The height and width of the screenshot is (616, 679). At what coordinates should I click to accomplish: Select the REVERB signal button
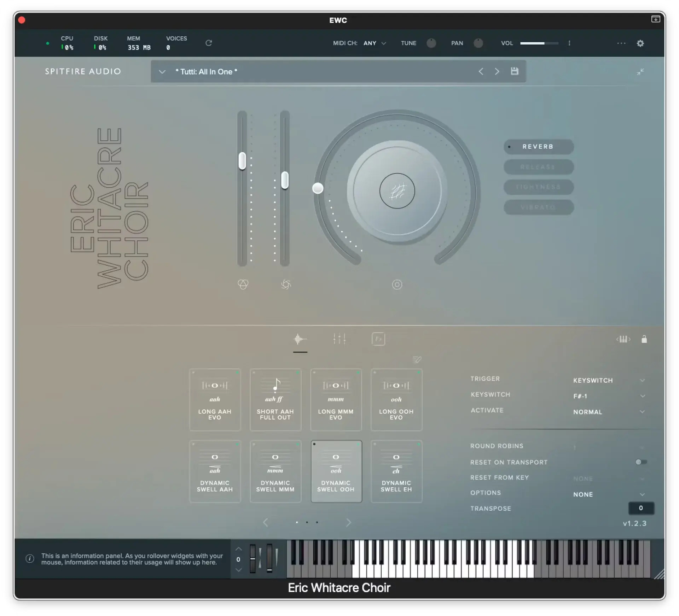pos(538,146)
